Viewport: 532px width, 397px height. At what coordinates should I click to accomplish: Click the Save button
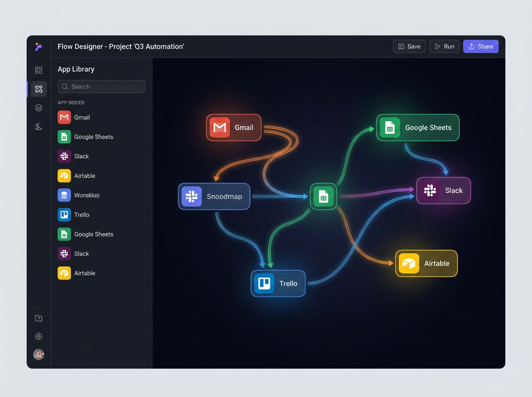[409, 47]
